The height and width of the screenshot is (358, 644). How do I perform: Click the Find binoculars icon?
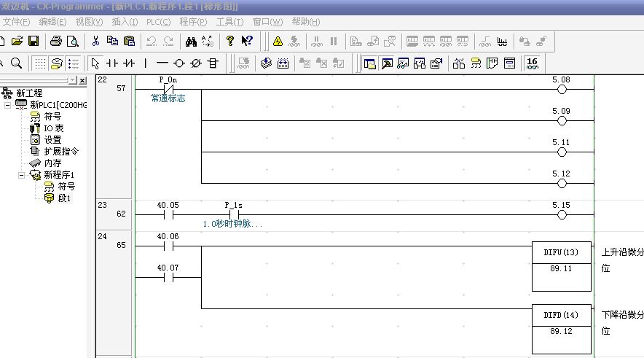[191, 41]
